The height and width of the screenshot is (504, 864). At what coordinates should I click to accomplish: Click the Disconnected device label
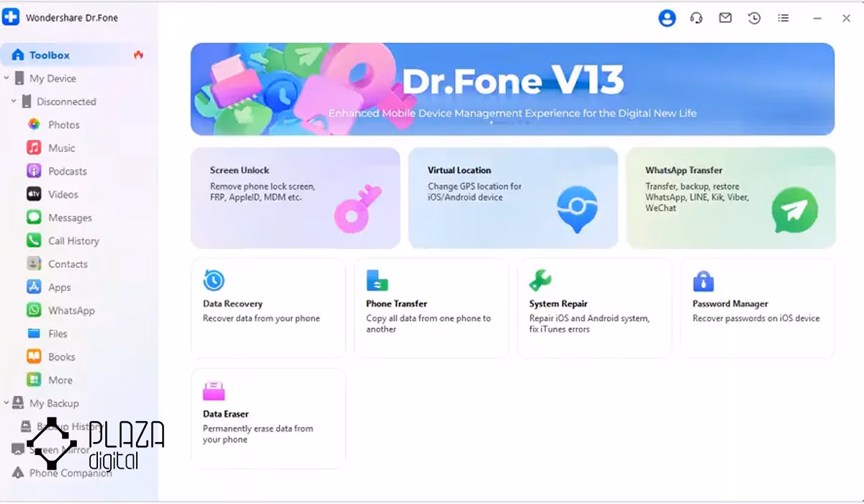click(66, 102)
